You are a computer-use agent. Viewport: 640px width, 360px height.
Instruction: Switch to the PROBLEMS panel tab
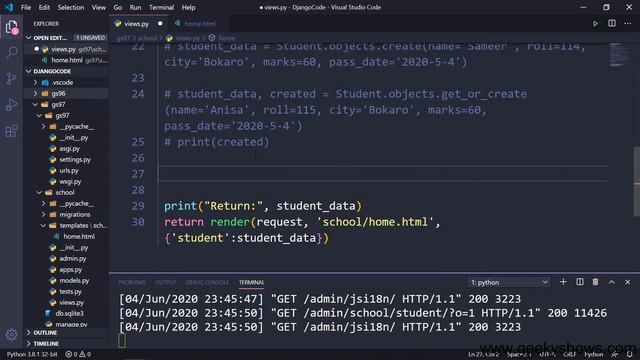[x=132, y=282]
